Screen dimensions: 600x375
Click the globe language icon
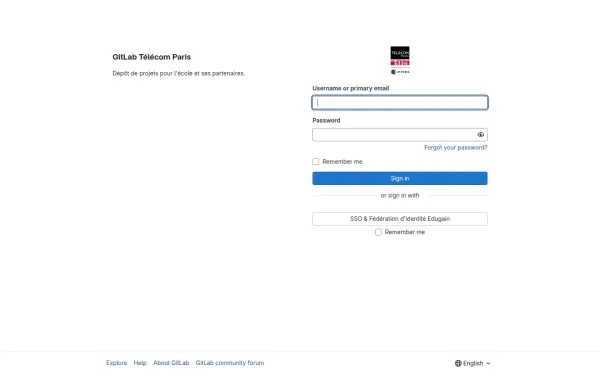pyautogui.click(x=458, y=363)
